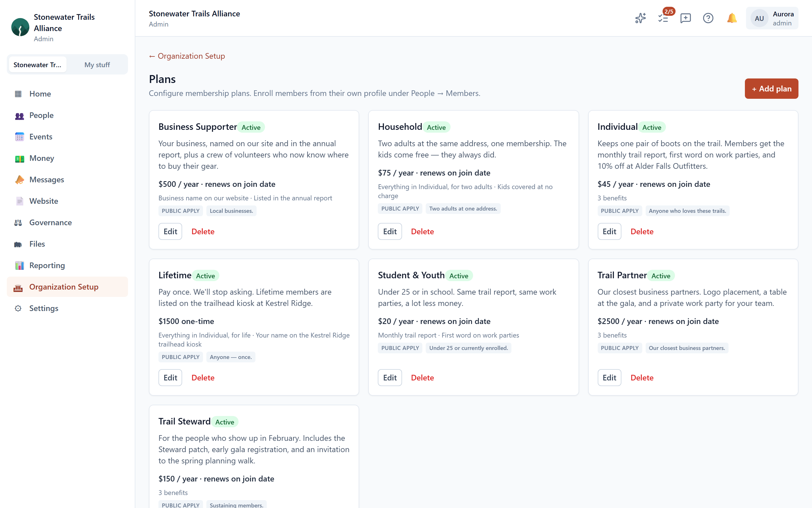The width and height of the screenshot is (812, 508).
Task: Click the Home grid icon in sidebar
Action: point(18,94)
